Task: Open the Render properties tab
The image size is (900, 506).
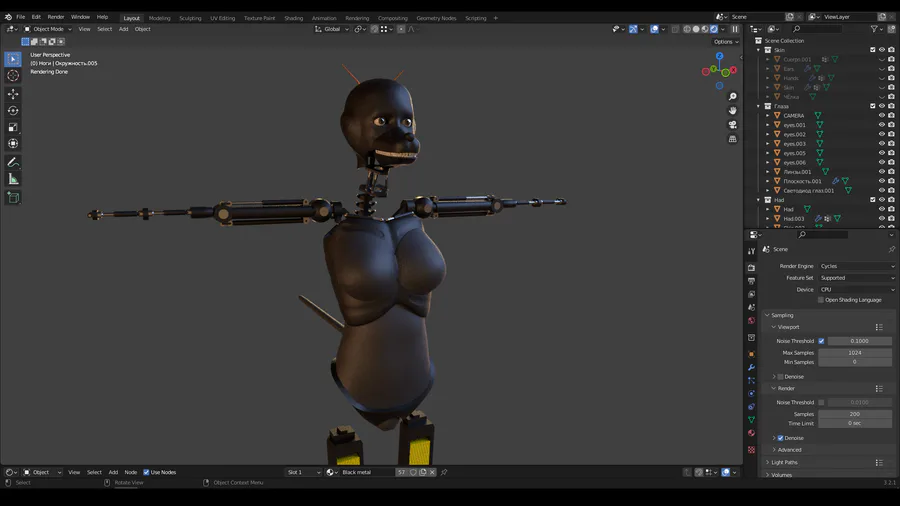Action: (751, 267)
